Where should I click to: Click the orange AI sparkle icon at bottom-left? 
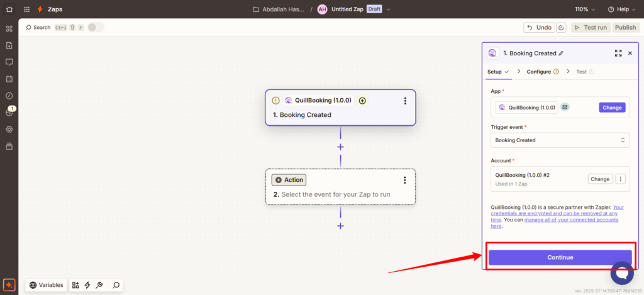coord(9,285)
